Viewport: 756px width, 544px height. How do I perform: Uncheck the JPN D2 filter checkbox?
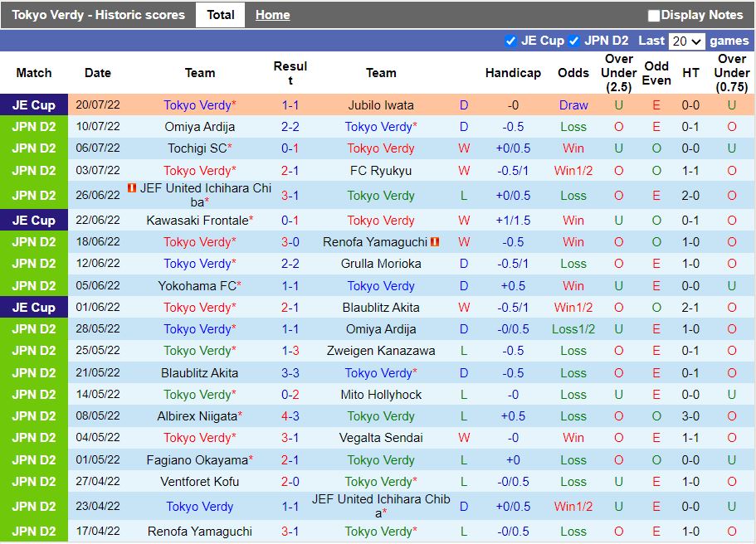573,41
